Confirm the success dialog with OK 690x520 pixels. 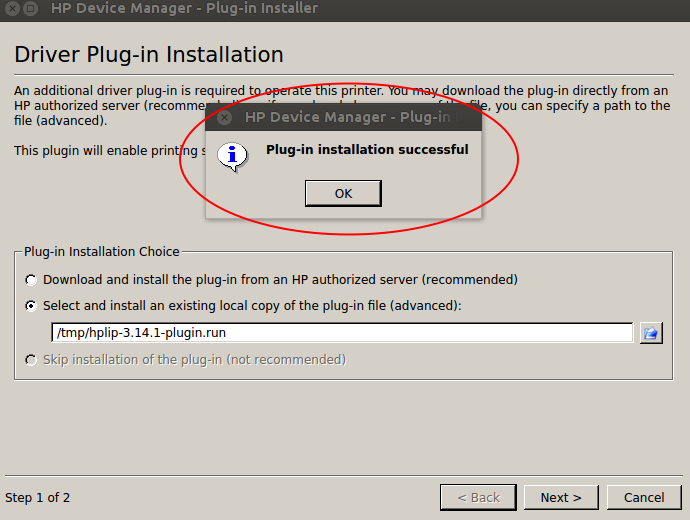[343, 193]
